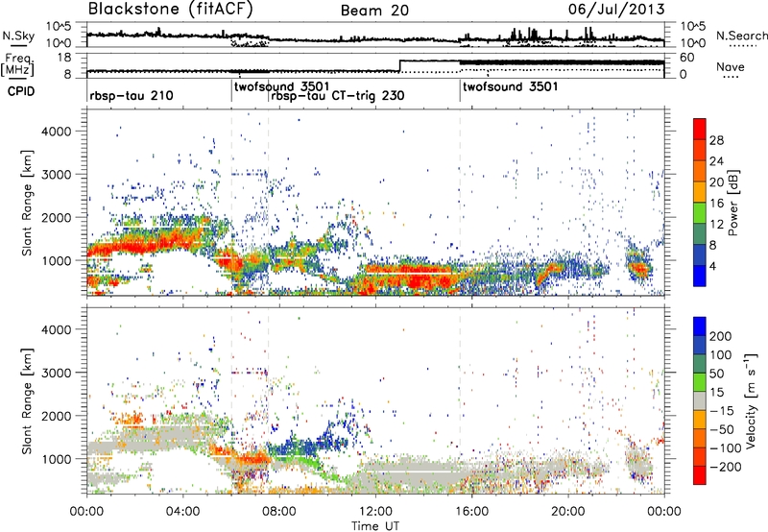This screenshot has height=532, width=768.
Task: Click the '18' tick on the Freq axis
Action: click(x=64, y=58)
